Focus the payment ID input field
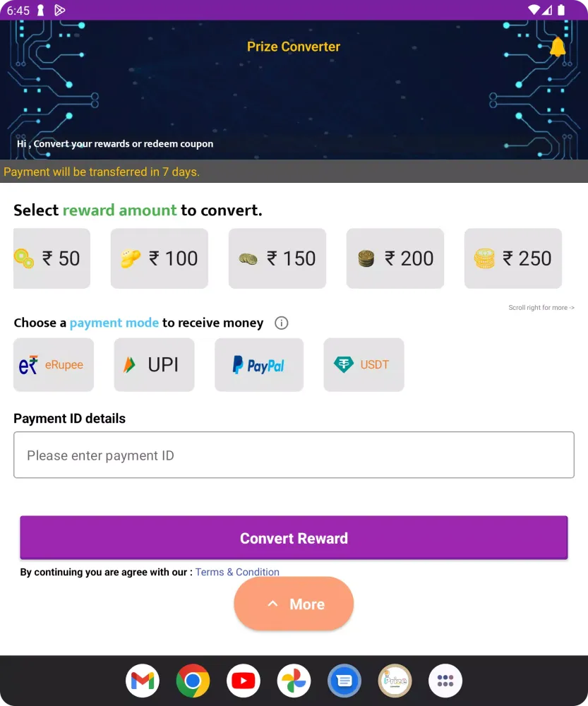This screenshot has width=588, height=706. tap(294, 455)
